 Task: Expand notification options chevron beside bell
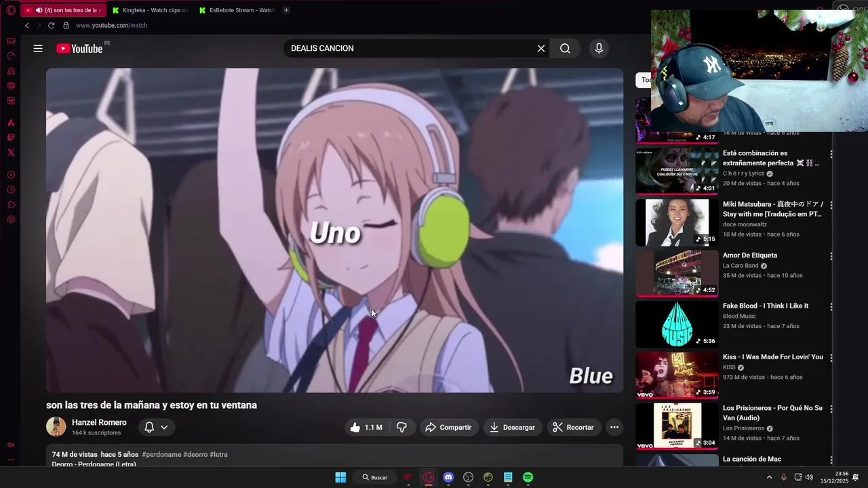[x=164, y=427]
